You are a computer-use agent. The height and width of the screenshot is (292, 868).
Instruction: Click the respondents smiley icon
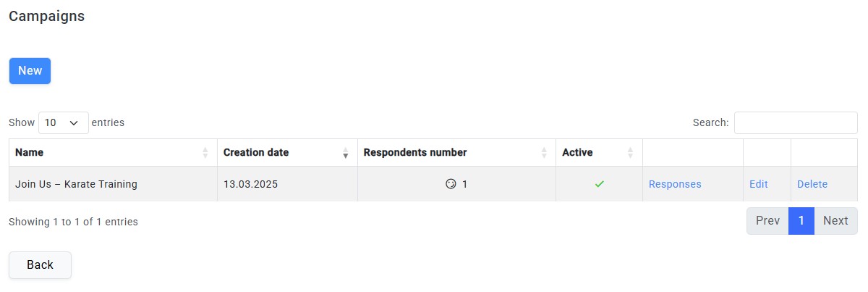tap(451, 184)
